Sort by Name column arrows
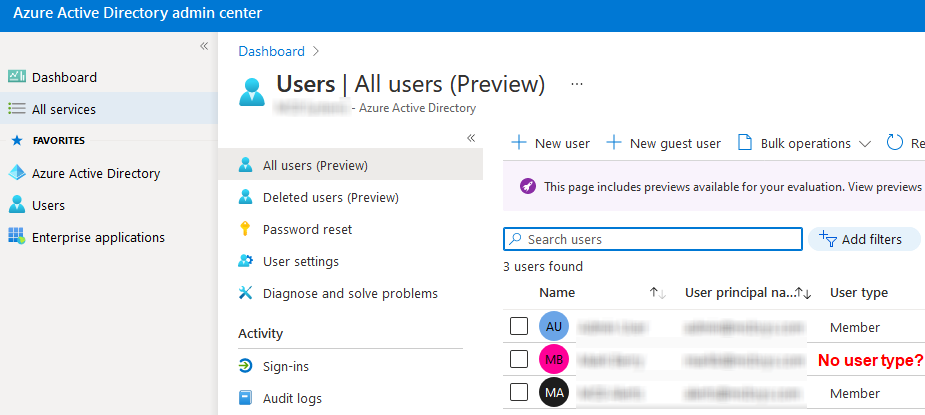The image size is (925, 415). 658,293
